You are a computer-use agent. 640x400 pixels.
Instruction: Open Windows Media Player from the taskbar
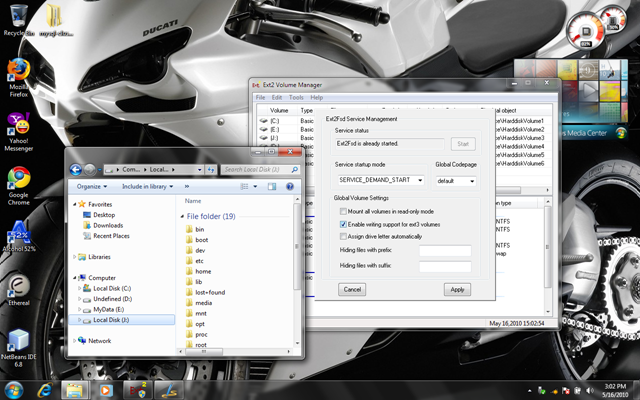click(106, 390)
